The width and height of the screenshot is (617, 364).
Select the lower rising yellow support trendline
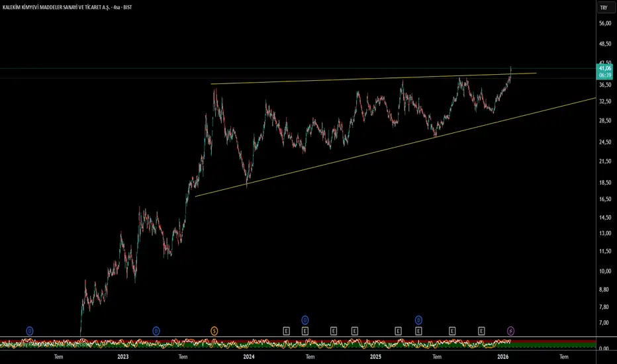395,147
